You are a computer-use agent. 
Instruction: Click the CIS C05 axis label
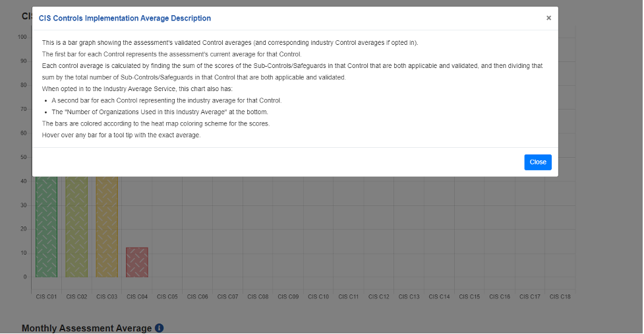[x=167, y=297]
